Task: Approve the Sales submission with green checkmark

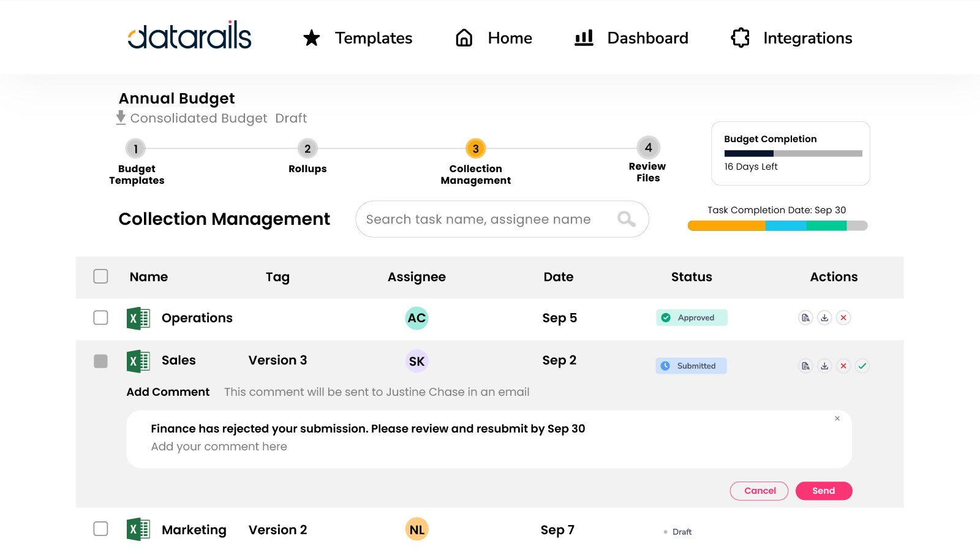Action: click(x=862, y=366)
